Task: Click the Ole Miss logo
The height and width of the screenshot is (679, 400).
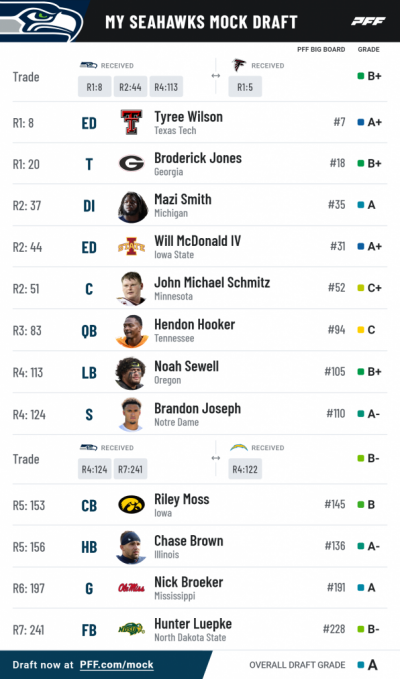Action: (132, 588)
